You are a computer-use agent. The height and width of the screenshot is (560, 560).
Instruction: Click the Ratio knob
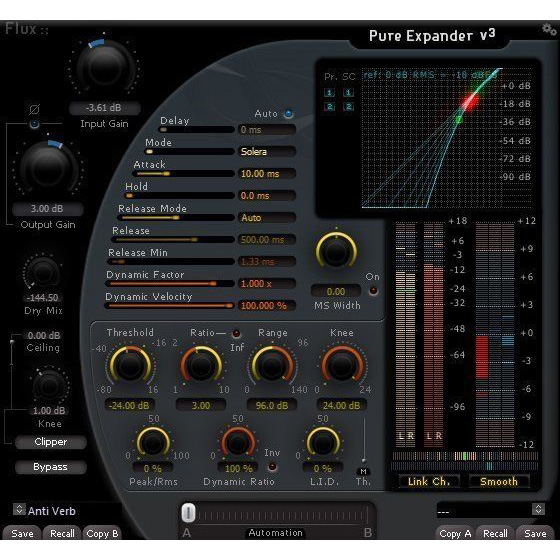point(201,365)
